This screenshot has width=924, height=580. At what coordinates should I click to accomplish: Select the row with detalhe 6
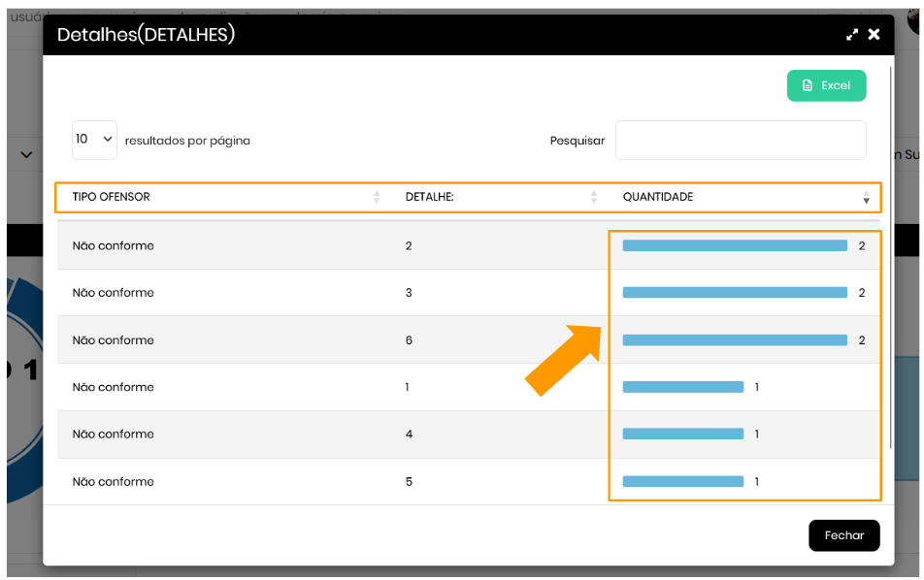[x=409, y=340]
